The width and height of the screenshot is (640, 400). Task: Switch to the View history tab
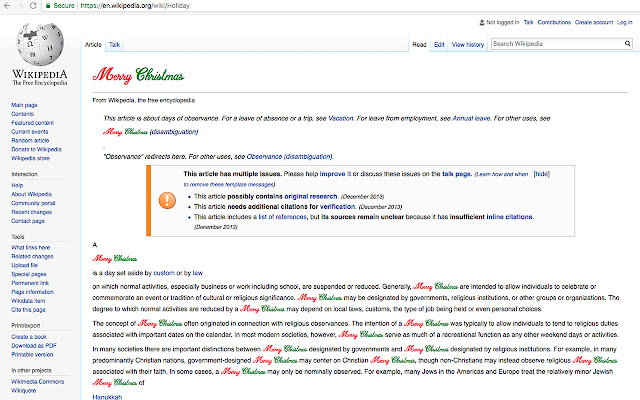pos(467,45)
